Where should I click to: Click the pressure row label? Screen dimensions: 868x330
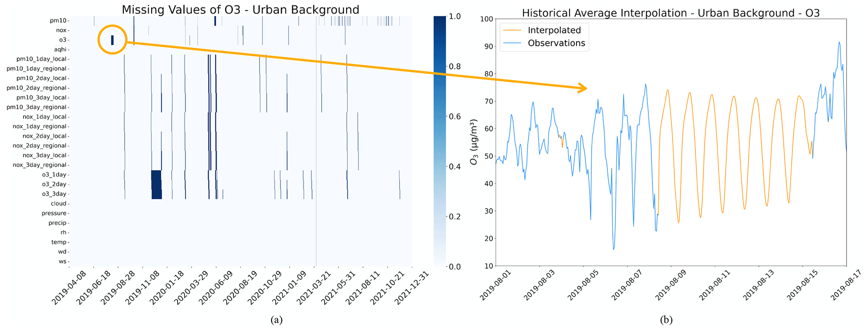(x=54, y=213)
